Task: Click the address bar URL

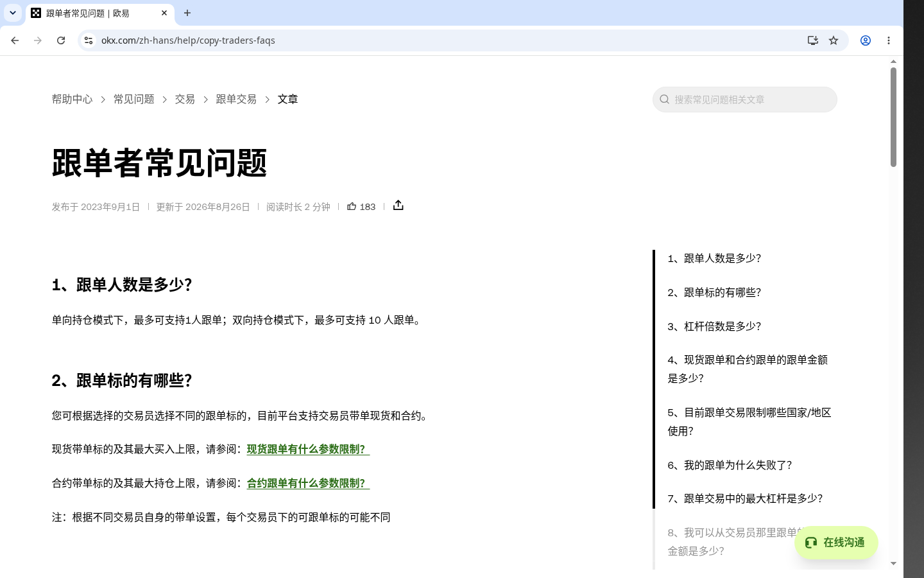Action: [188, 40]
